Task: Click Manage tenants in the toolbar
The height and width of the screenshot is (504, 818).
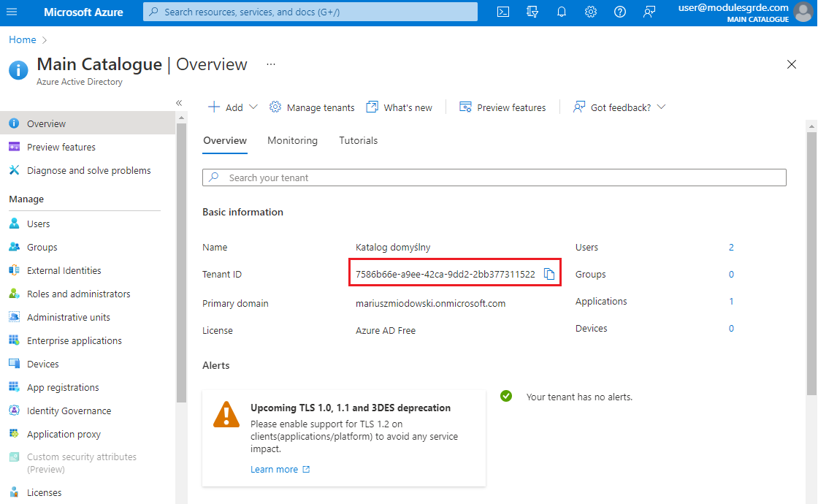Action: 312,107
